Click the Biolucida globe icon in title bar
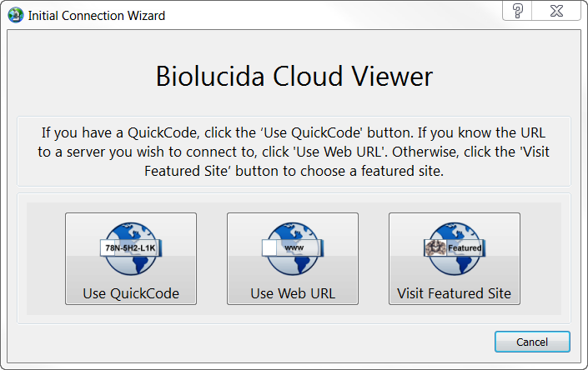The height and width of the screenshot is (370, 588). [x=15, y=15]
